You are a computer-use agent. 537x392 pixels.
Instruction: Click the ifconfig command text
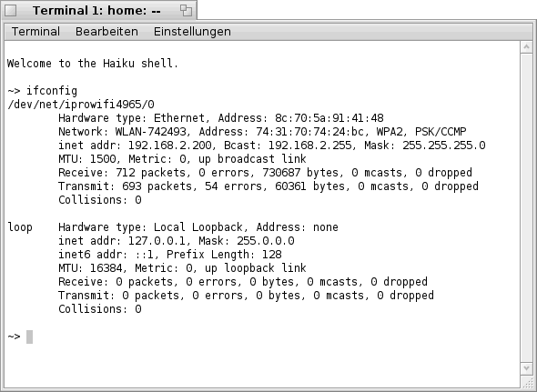[x=52, y=91]
